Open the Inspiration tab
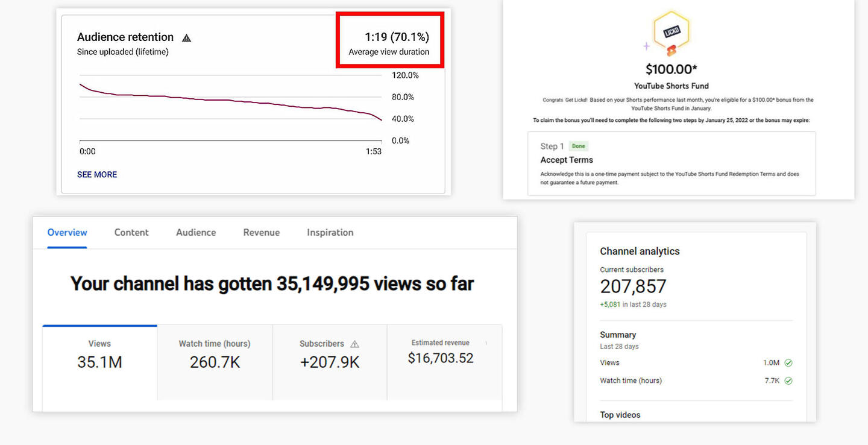 point(330,232)
